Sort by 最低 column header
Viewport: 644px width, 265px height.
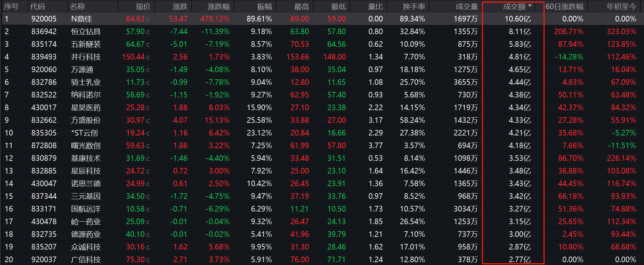point(339,6)
